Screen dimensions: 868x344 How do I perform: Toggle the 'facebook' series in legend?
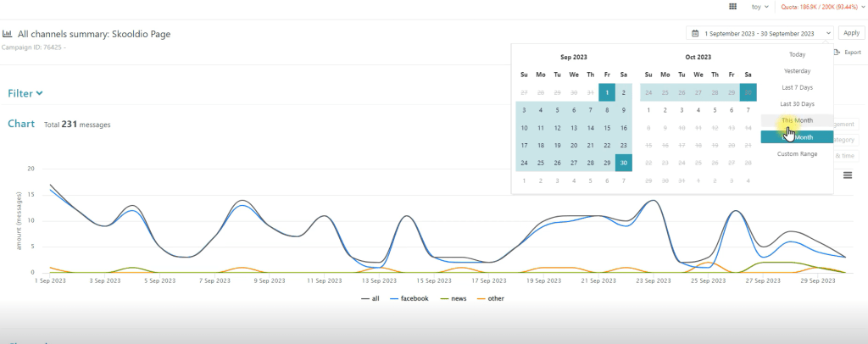click(x=409, y=298)
